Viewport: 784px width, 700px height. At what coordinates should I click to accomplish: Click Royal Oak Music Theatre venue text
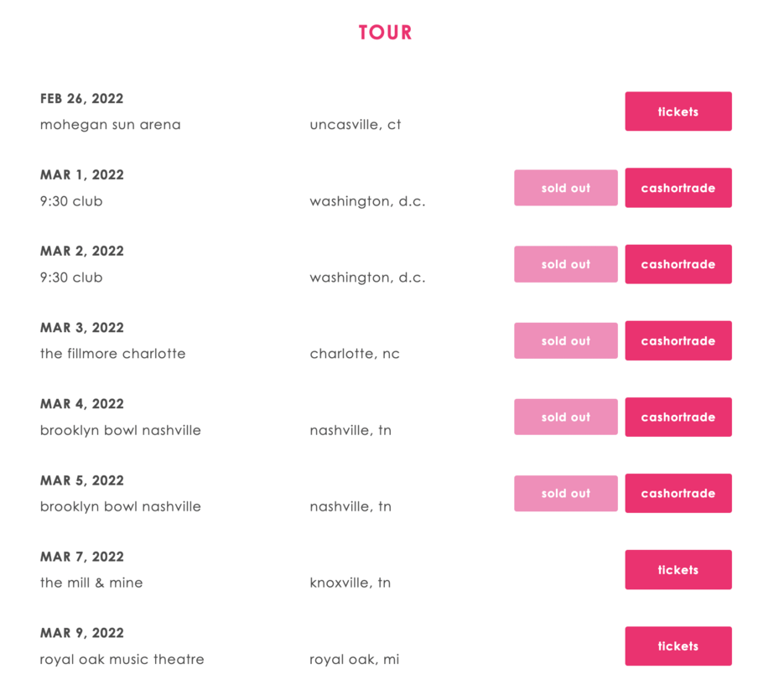122,660
